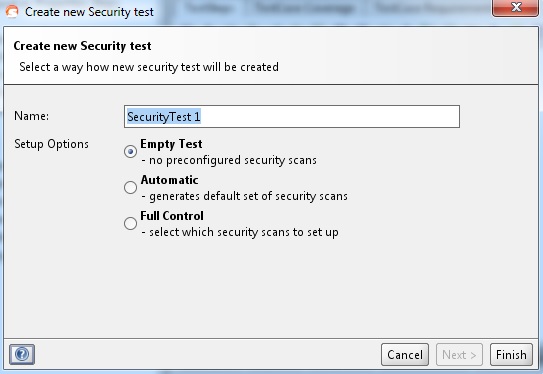Click the bold Full Control label

pos(172,216)
